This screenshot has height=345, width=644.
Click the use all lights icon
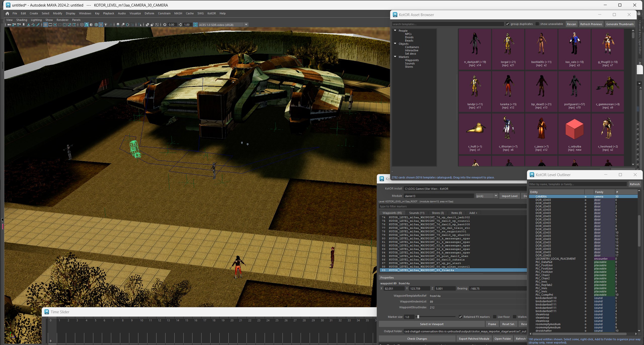[x=106, y=25]
